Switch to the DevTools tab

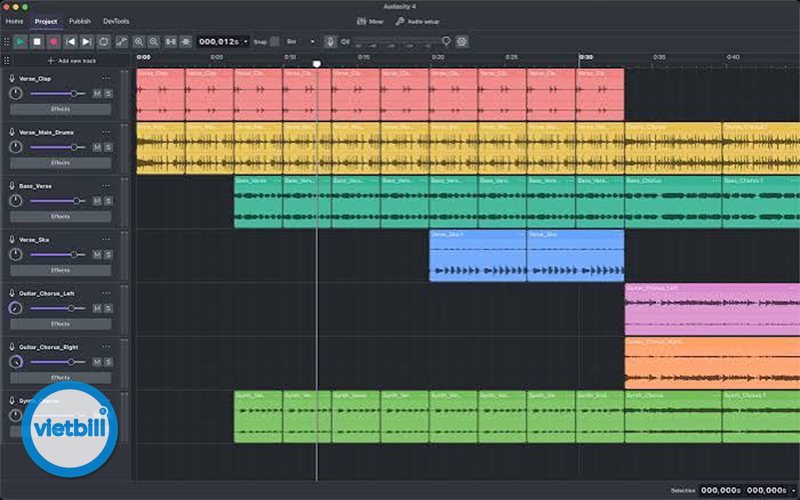point(116,21)
